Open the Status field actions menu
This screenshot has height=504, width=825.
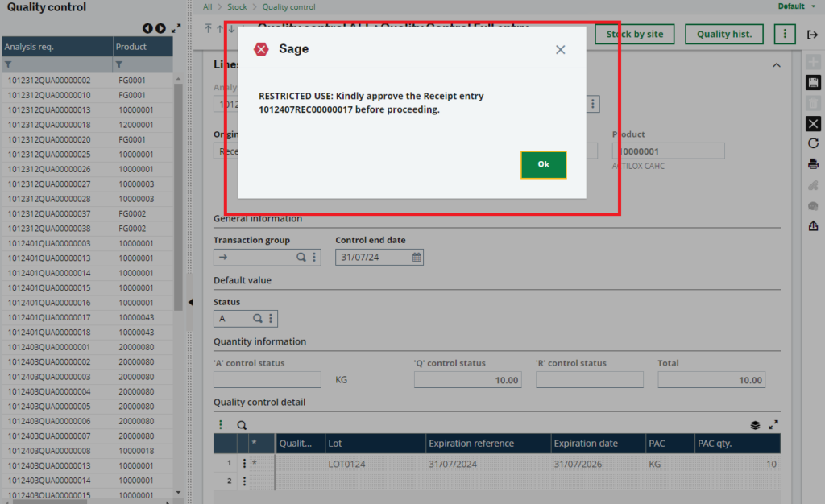pyautogui.click(x=271, y=319)
